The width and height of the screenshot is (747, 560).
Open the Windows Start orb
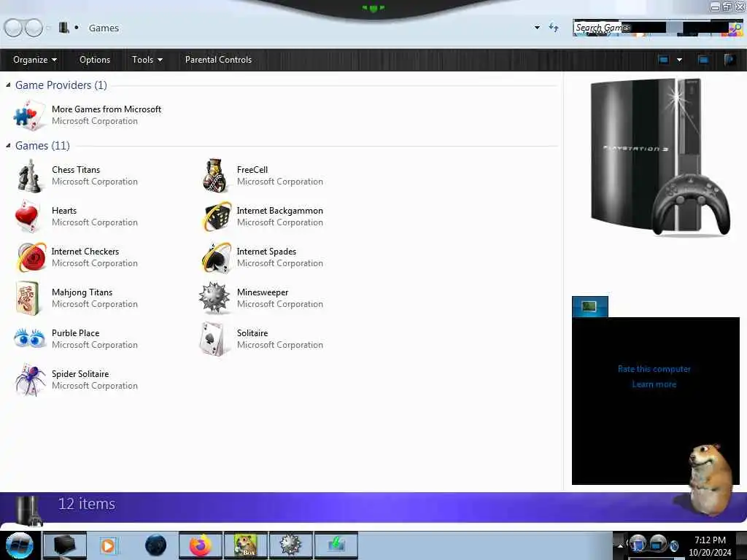point(19,545)
